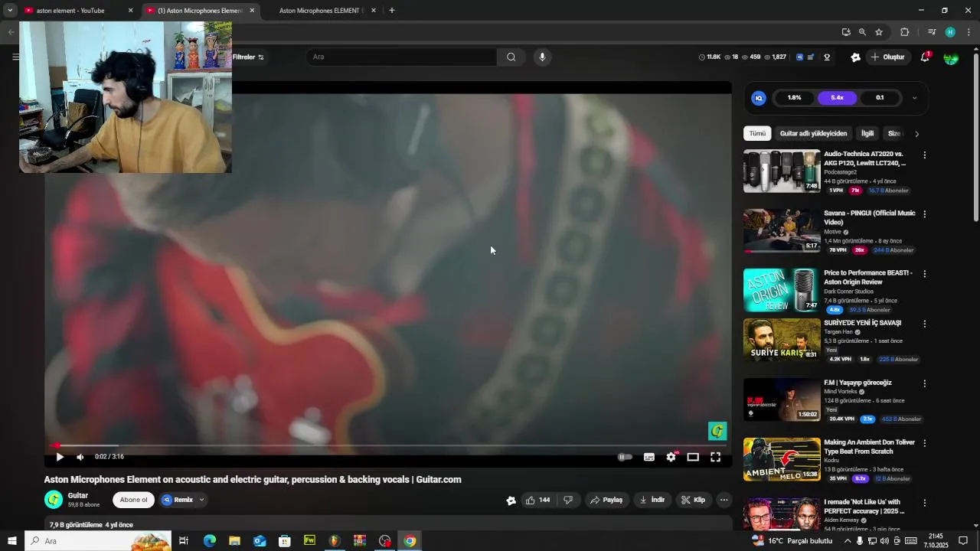Click the Paylaş share button

[606, 500]
